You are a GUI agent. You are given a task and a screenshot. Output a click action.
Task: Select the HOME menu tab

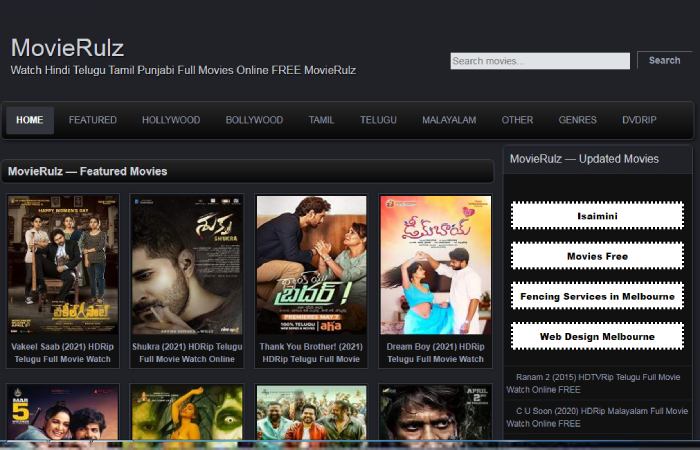30,120
